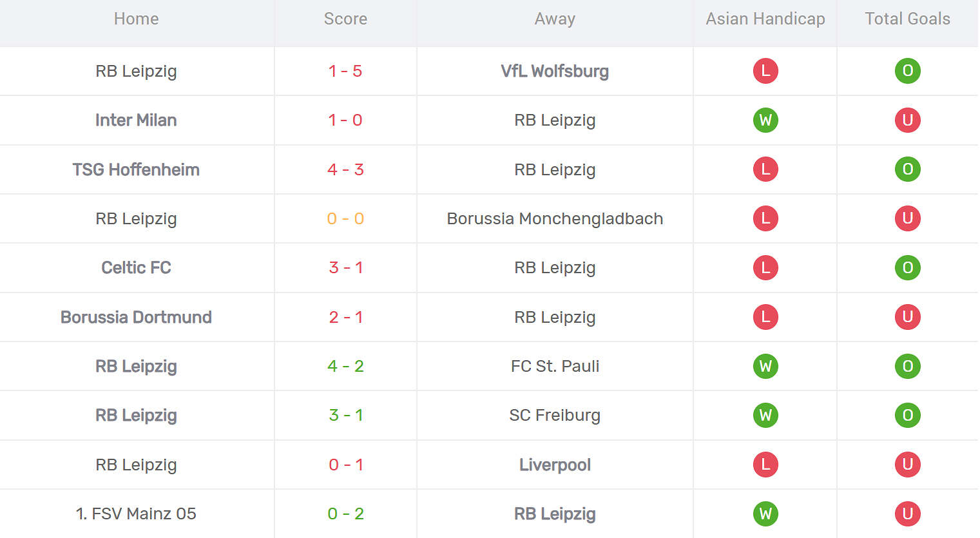980x538 pixels.
Task: Open the VfL Wolfsburg team link
Action: pyautogui.click(x=555, y=71)
